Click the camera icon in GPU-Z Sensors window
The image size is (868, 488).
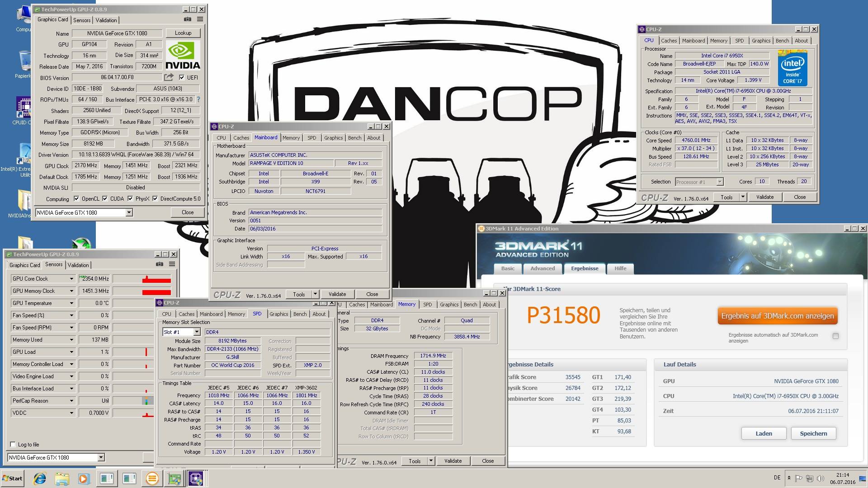(x=159, y=264)
